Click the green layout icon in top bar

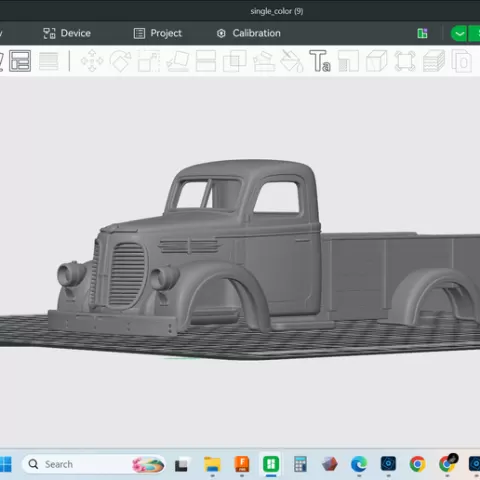[422, 33]
